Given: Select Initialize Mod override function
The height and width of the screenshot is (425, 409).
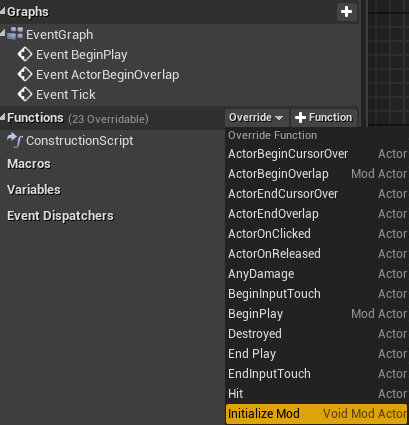Looking at the screenshot, I should pos(317,414).
